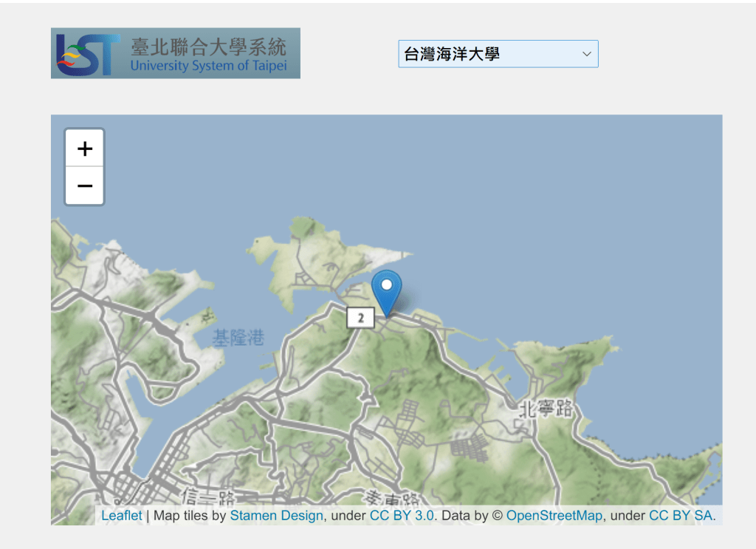This screenshot has height=549, width=756.
Task: Click the 'Map tiles by' attribution text
Action: [190, 516]
